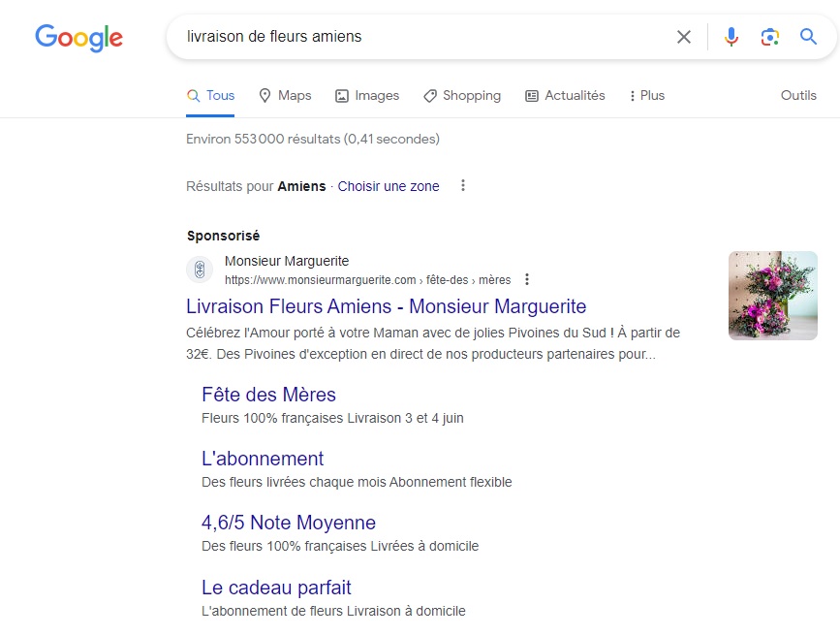Open the ad options three-dot menu next to the URL

click(x=527, y=279)
